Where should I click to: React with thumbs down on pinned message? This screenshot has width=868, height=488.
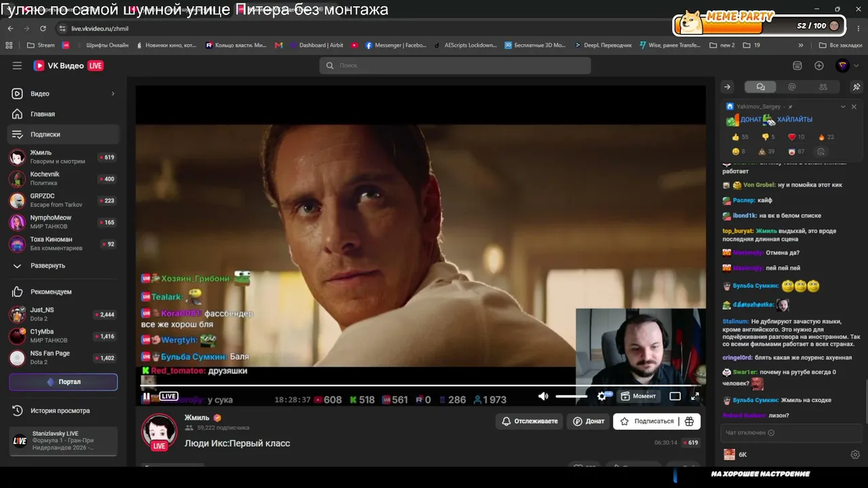[x=768, y=137]
